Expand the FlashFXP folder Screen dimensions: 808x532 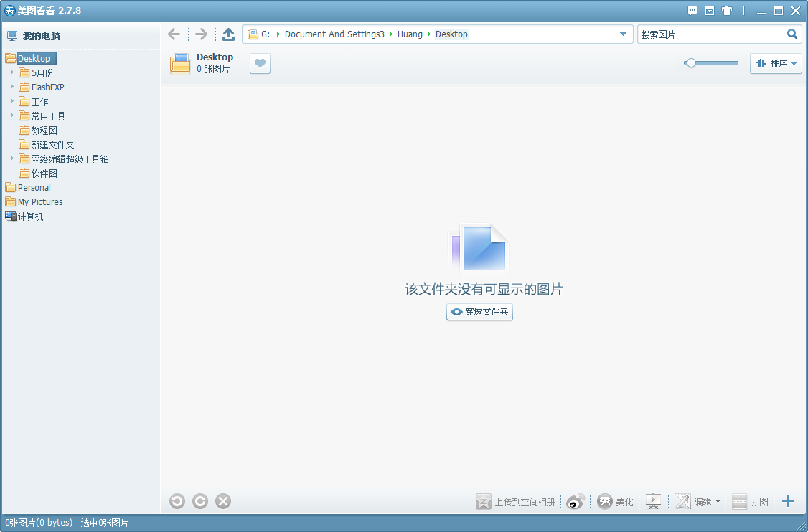tap(12, 87)
